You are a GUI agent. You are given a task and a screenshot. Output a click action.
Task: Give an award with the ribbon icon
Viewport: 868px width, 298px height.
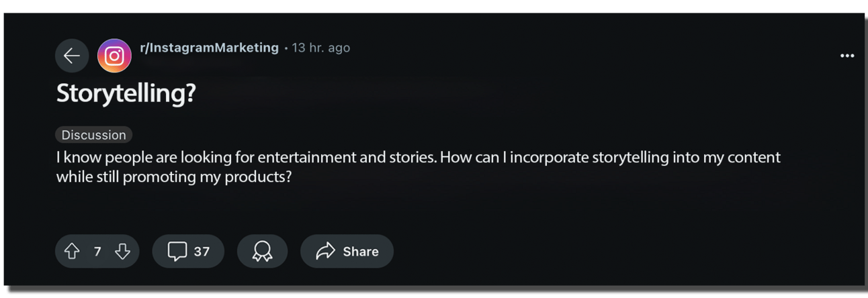tap(262, 252)
